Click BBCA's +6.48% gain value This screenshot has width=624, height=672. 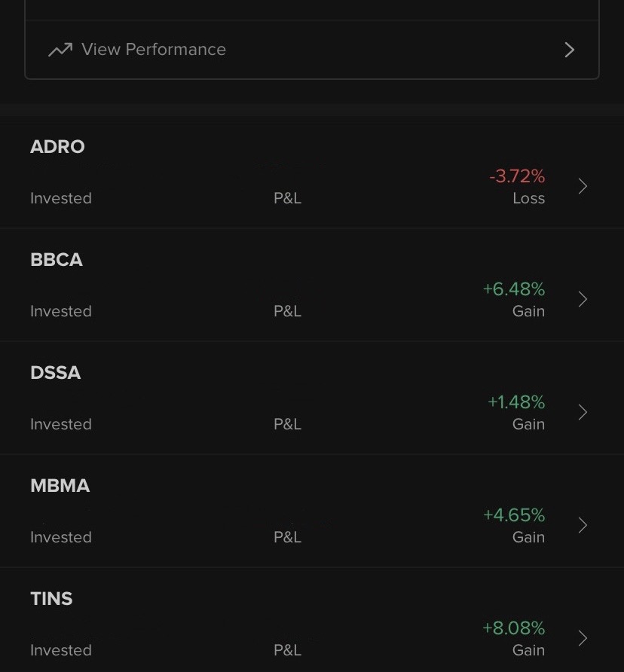[514, 289]
